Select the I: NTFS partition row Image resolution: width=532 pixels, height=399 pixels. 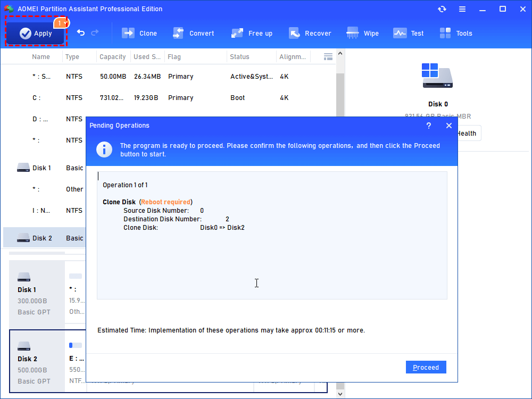click(x=45, y=211)
